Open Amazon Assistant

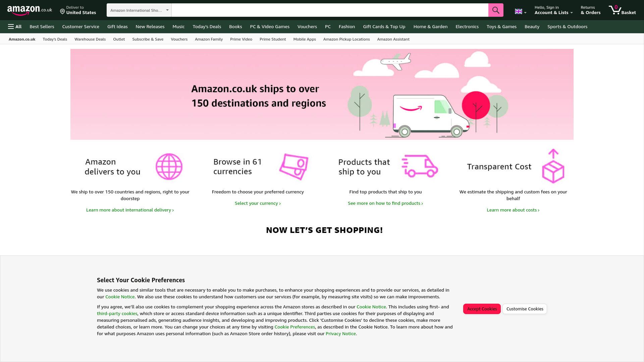tap(393, 39)
